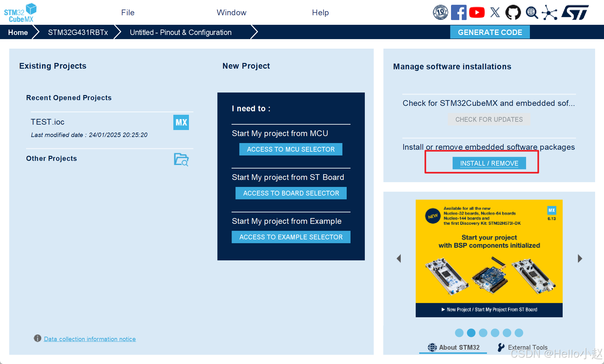Open the Help menu
Viewport: 604px width, 364px height.
coord(320,12)
